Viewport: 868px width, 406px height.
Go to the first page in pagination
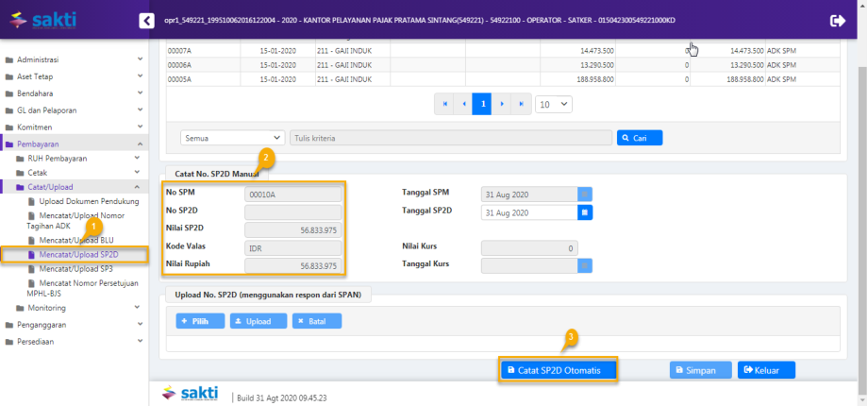click(x=444, y=103)
